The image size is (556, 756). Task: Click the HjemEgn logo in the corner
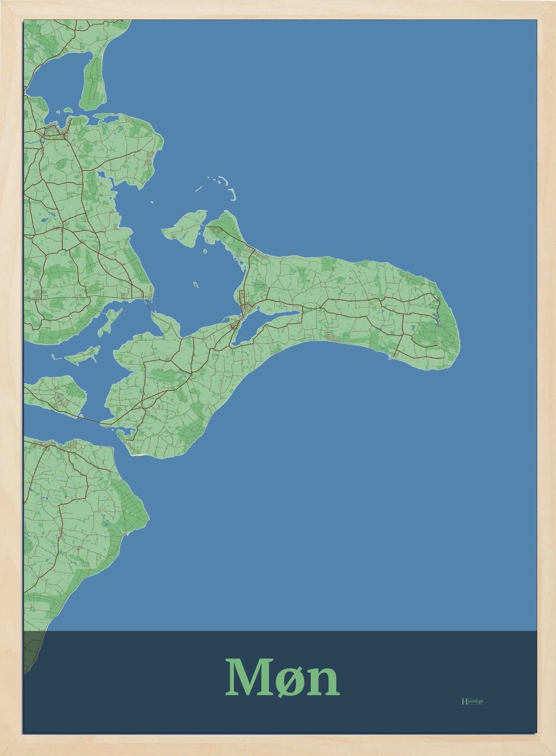click(x=472, y=701)
